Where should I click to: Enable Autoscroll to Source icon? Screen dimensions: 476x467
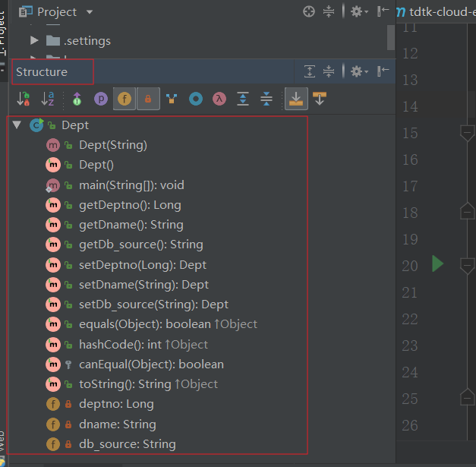[x=296, y=99]
